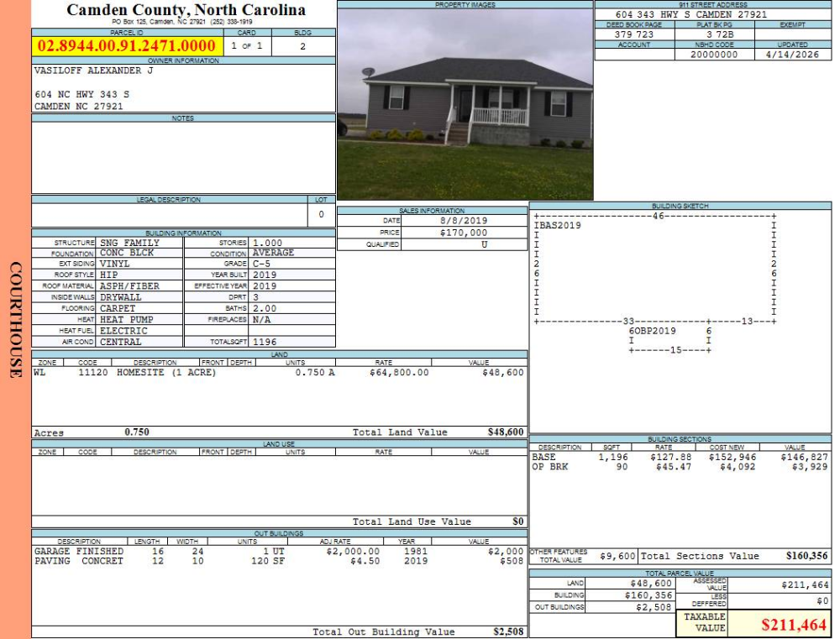Viewport: 840px width, 639px height.
Task: Select the qualified value U
Action: [485, 245]
